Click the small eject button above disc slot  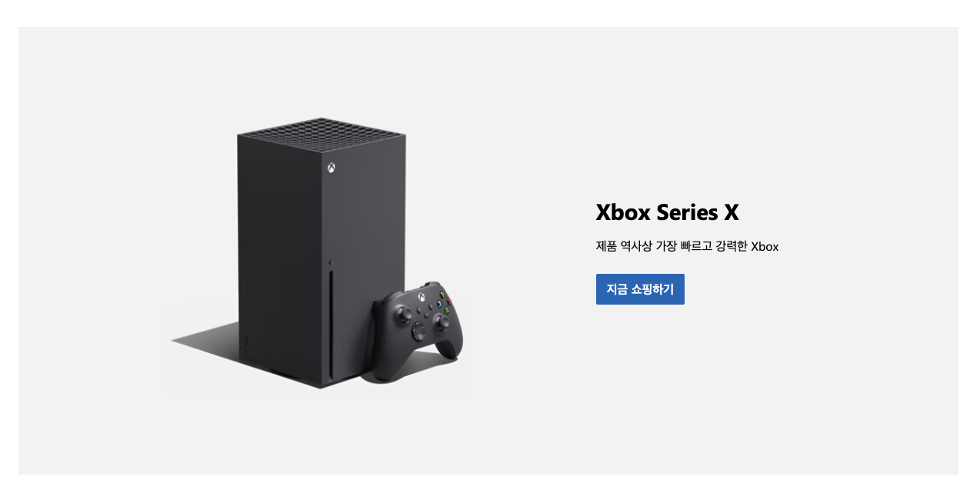tap(331, 262)
